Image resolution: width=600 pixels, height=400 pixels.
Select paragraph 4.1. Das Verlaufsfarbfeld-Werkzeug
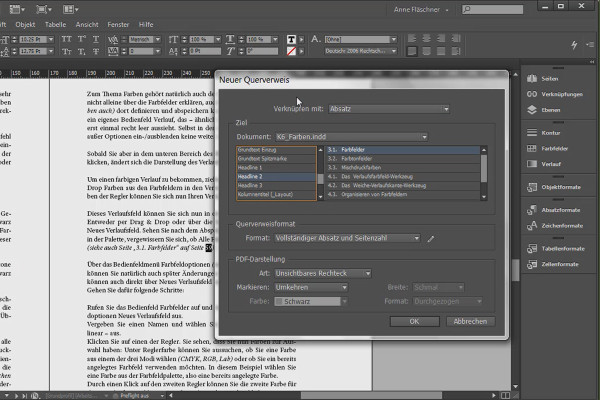point(403,176)
